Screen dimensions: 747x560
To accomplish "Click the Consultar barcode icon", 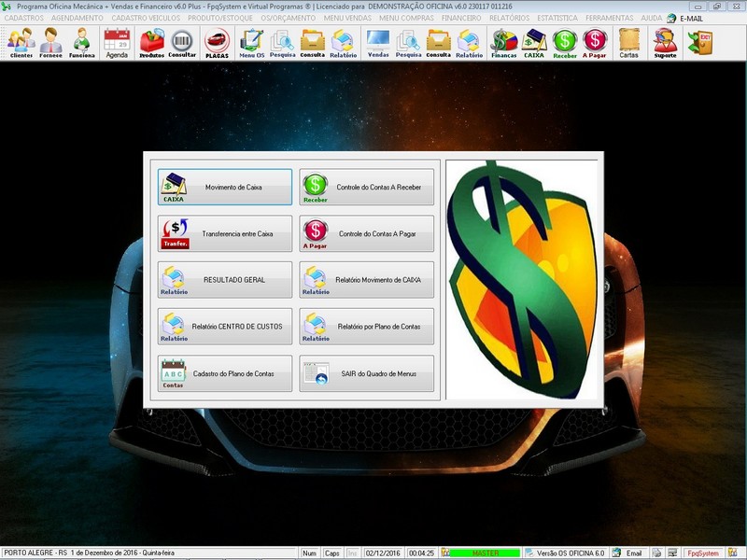I will [x=182, y=43].
